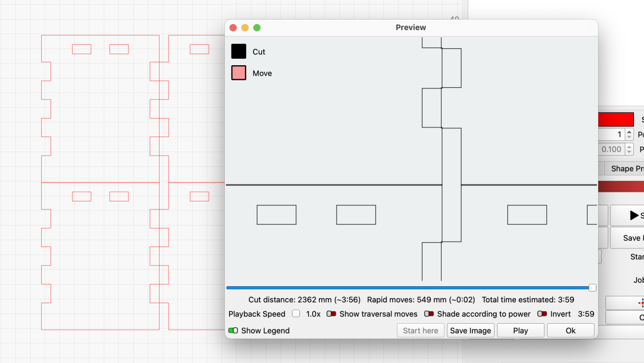This screenshot has height=363, width=644.
Task: Click the preview progress slider handle
Action: click(x=592, y=288)
